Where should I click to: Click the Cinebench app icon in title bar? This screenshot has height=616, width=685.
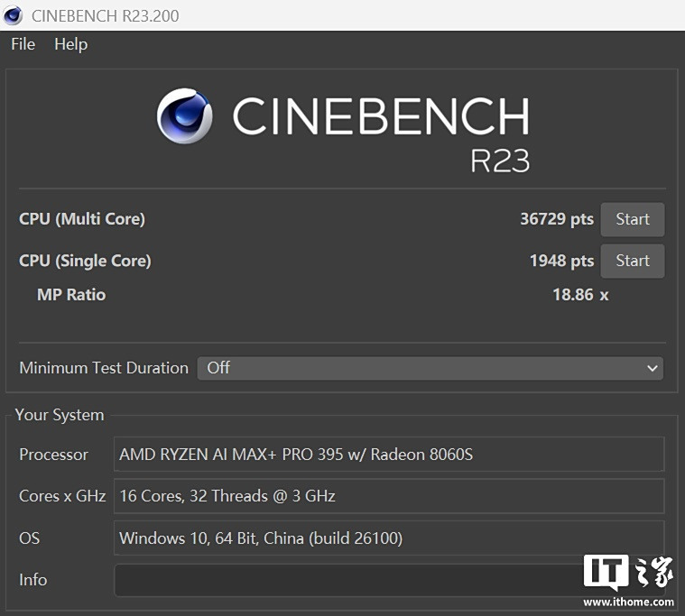click(14, 14)
